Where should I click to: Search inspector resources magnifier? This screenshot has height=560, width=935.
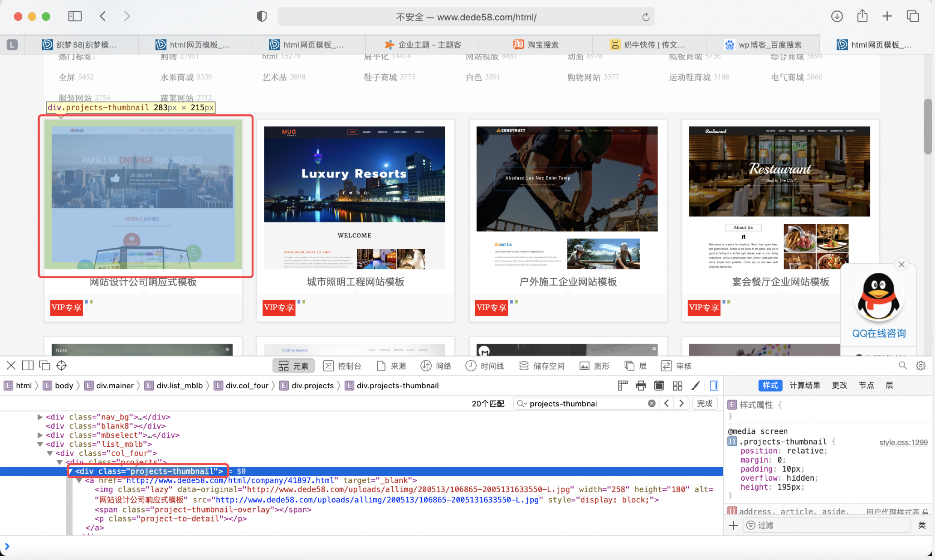903,366
